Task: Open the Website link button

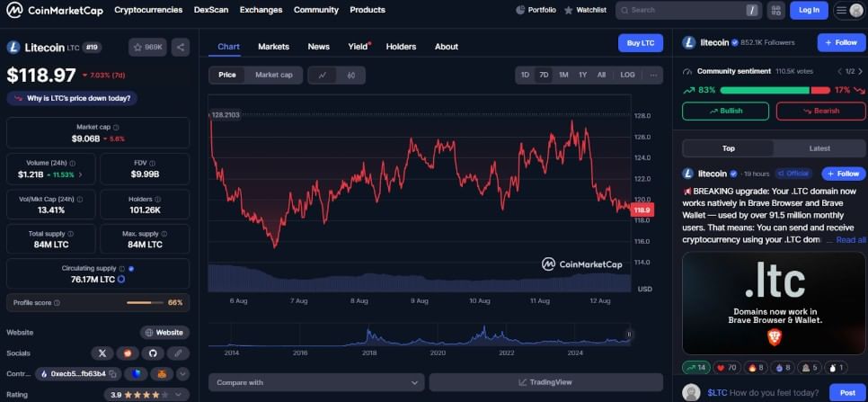Action: (x=164, y=333)
